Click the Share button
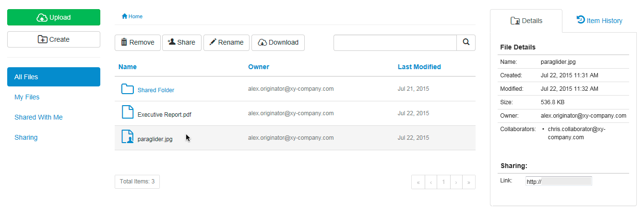Image resolution: width=644 pixels, height=218 pixels. (181, 42)
